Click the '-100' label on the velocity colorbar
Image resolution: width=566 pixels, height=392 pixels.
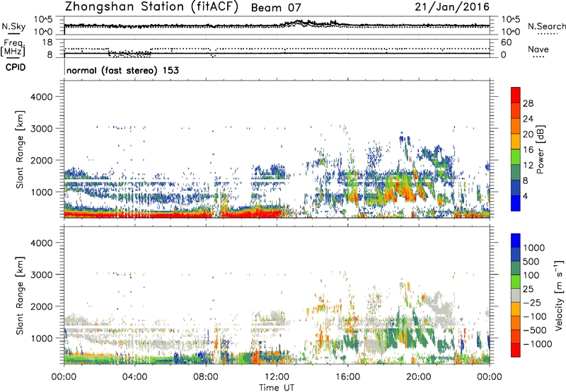(535, 316)
